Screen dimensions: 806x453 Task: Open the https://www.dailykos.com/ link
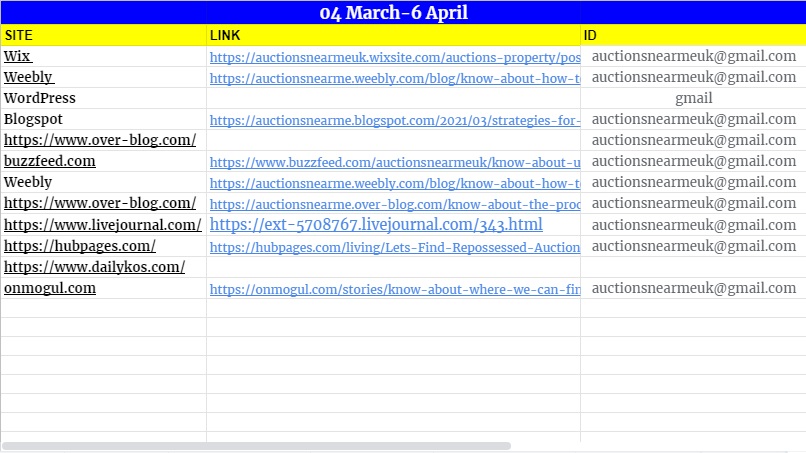coord(94,267)
